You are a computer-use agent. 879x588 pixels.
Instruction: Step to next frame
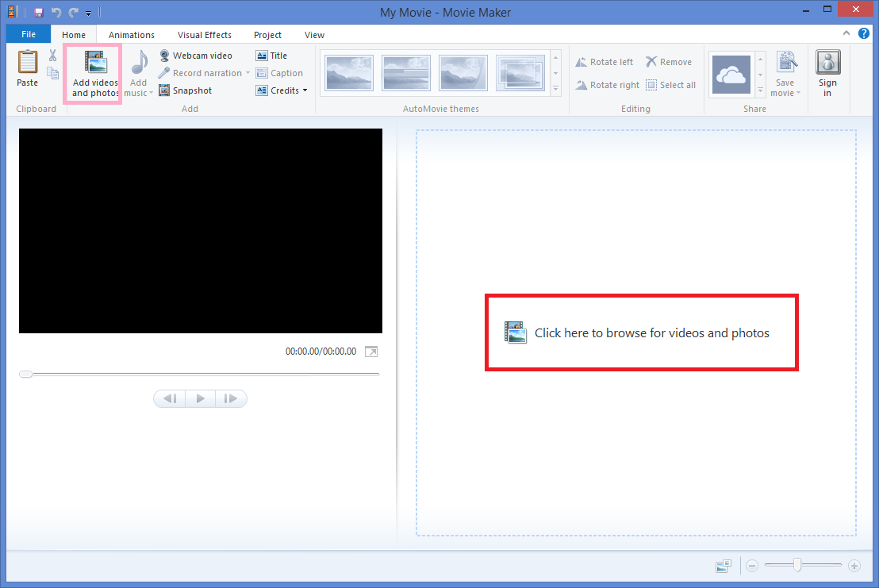[231, 398]
